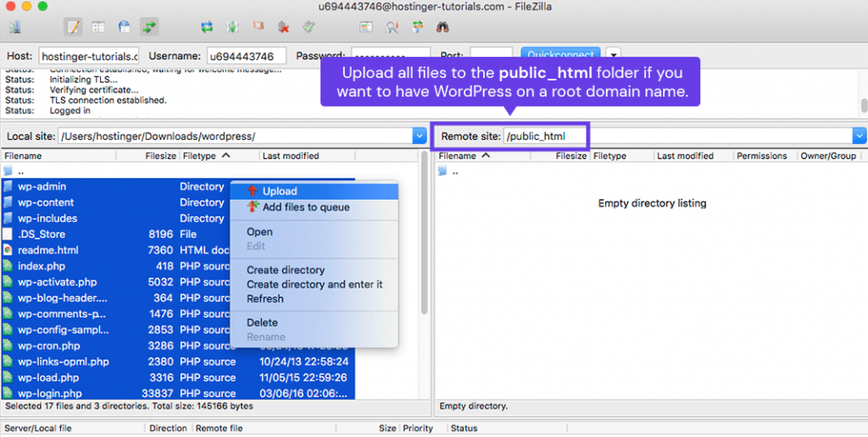The height and width of the screenshot is (437, 868).
Task: Click the disconnect from server icon
Action: (283, 27)
